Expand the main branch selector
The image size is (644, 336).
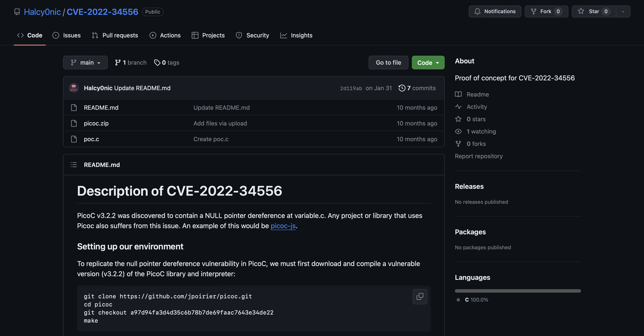pos(85,62)
